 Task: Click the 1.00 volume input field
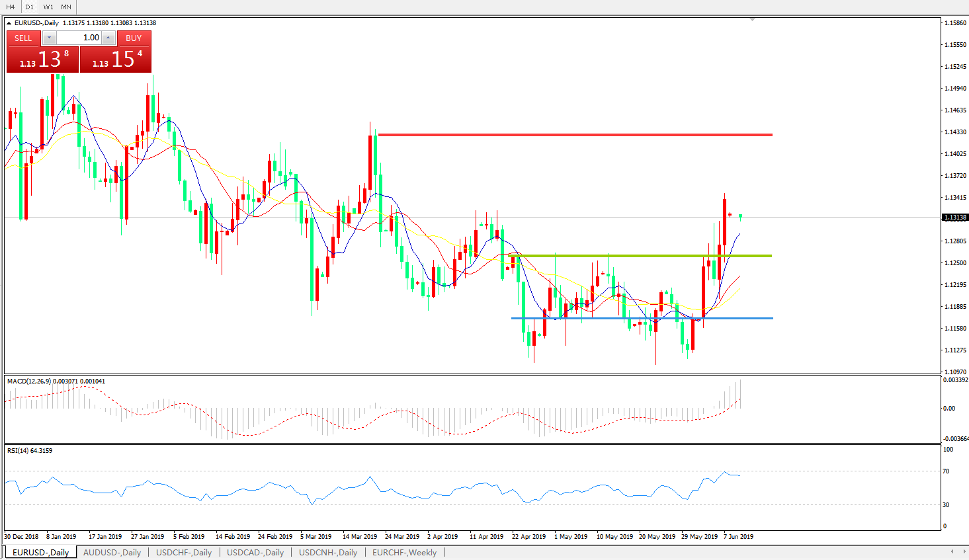click(79, 38)
